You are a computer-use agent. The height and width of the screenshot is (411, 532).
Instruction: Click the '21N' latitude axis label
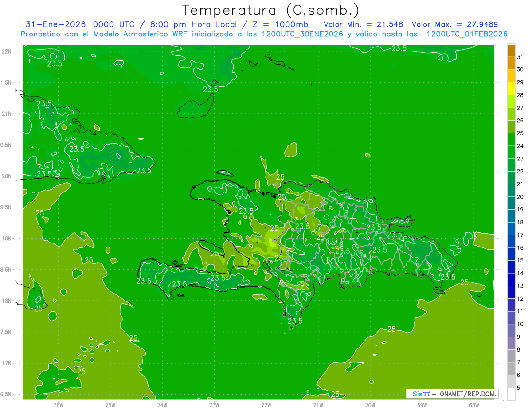point(6,114)
